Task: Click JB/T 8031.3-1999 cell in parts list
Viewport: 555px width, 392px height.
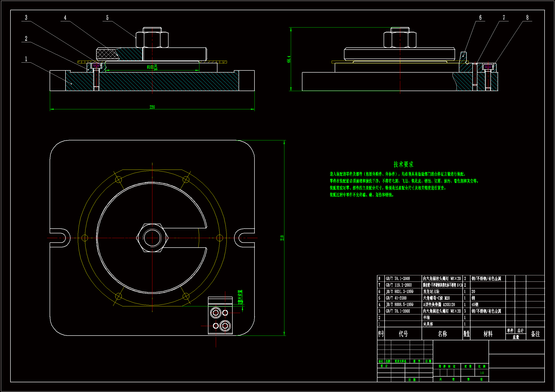Action: [x=399, y=291]
